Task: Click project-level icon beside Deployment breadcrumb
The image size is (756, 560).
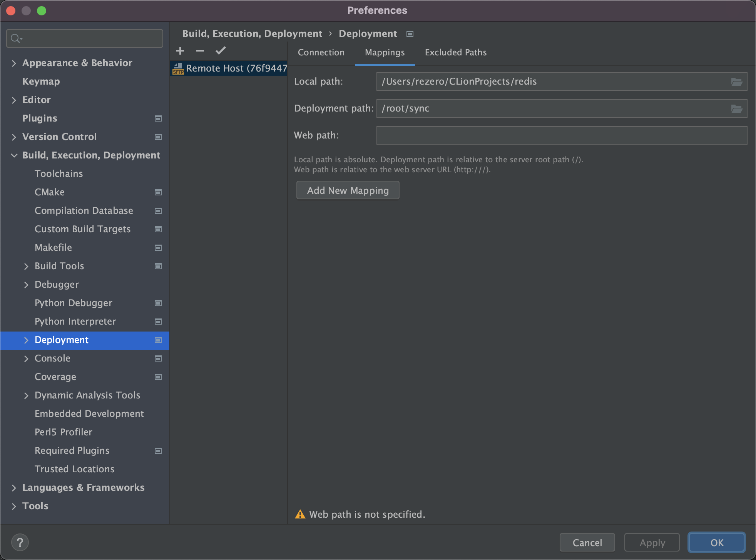Action: [x=410, y=34]
